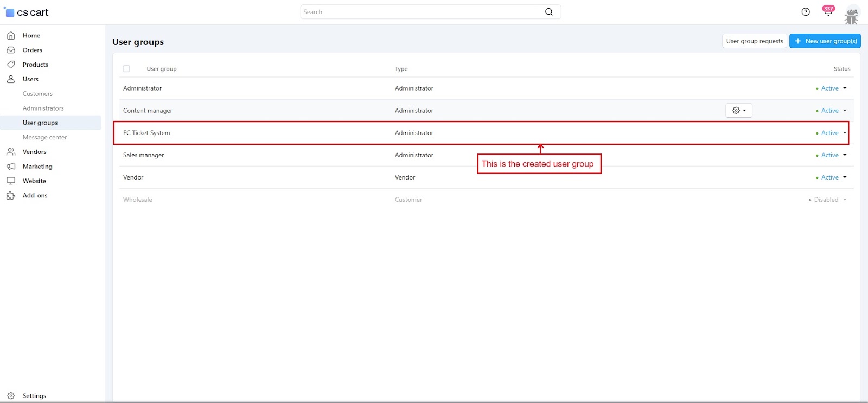This screenshot has height=403, width=868.
Task: Open Customers submenu item
Action: [37, 94]
